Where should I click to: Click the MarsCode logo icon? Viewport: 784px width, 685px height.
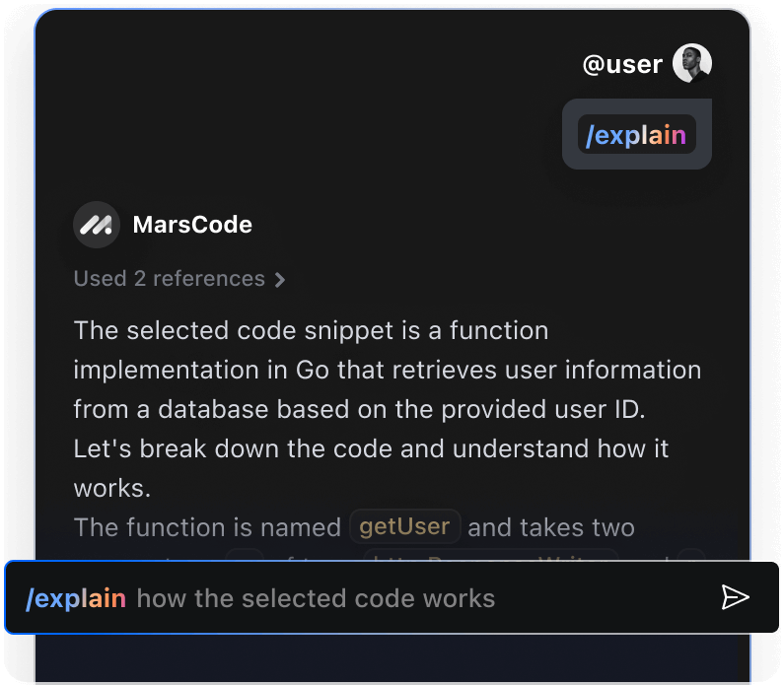[97, 225]
